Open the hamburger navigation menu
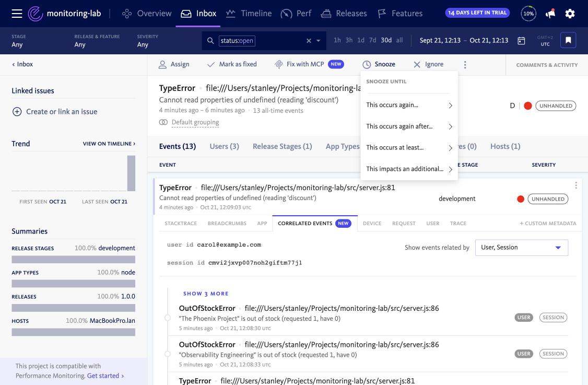The width and height of the screenshot is (588, 385). click(x=17, y=14)
